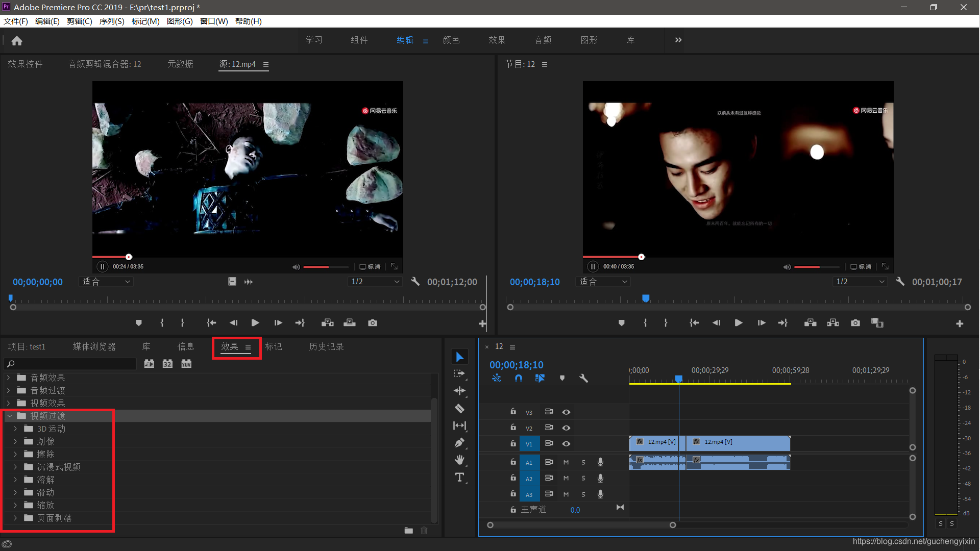The height and width of the screenshot is (551, 980).
Task: Switch to 颜色 workspace
Action: [451, 40]
